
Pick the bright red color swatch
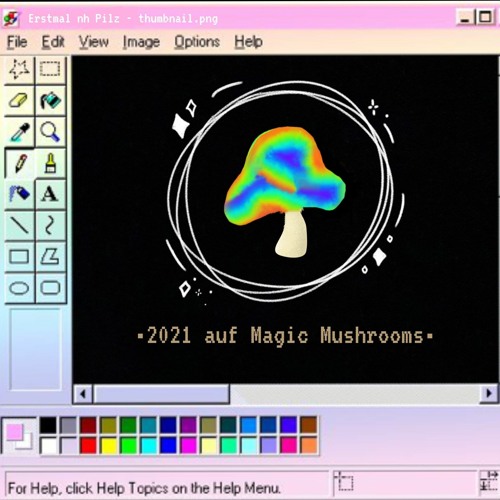(88, 445)
